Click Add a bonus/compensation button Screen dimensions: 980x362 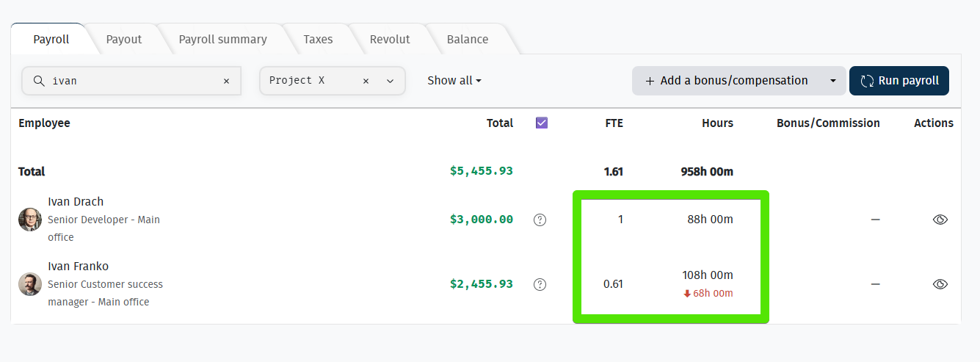pos(726,81)
